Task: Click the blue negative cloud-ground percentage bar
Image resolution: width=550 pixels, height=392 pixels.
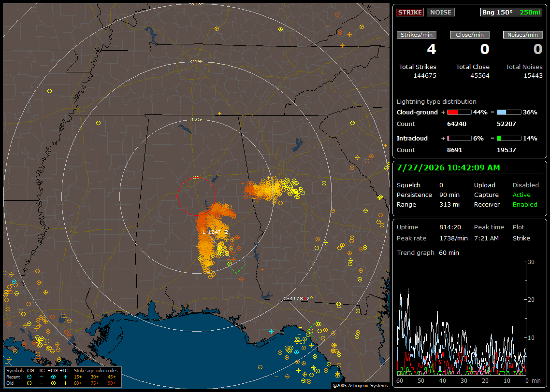Action: [x=509, y=112]
